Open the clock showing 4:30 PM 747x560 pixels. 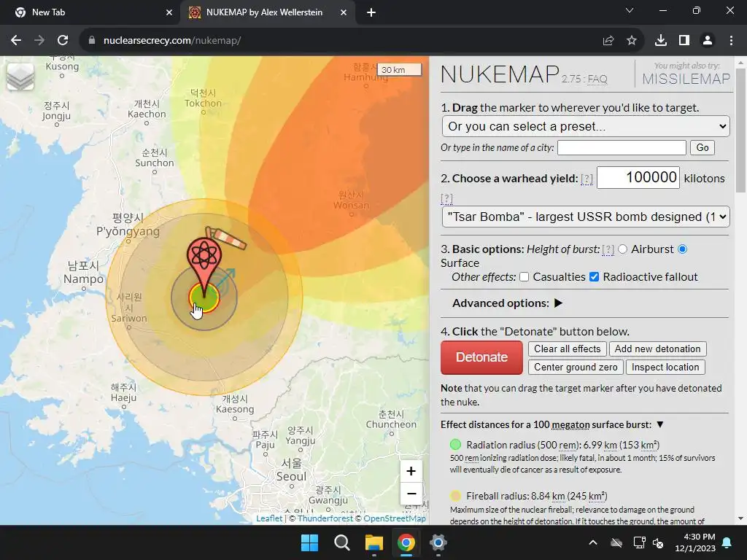pos(695,542)
